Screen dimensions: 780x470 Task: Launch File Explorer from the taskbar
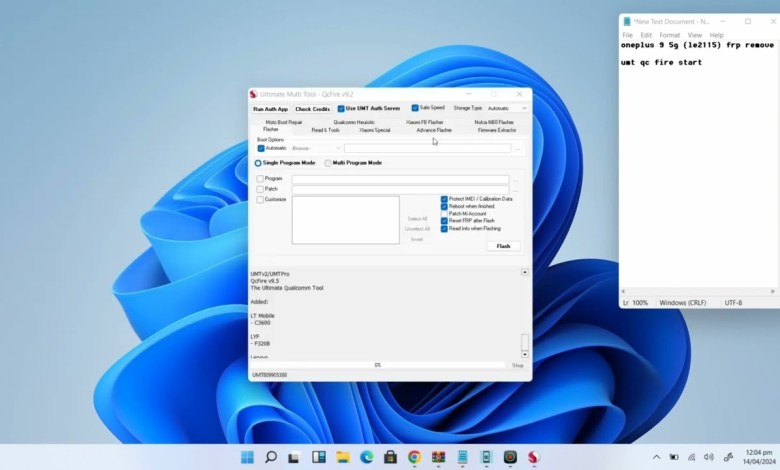[x=343, y=457]
